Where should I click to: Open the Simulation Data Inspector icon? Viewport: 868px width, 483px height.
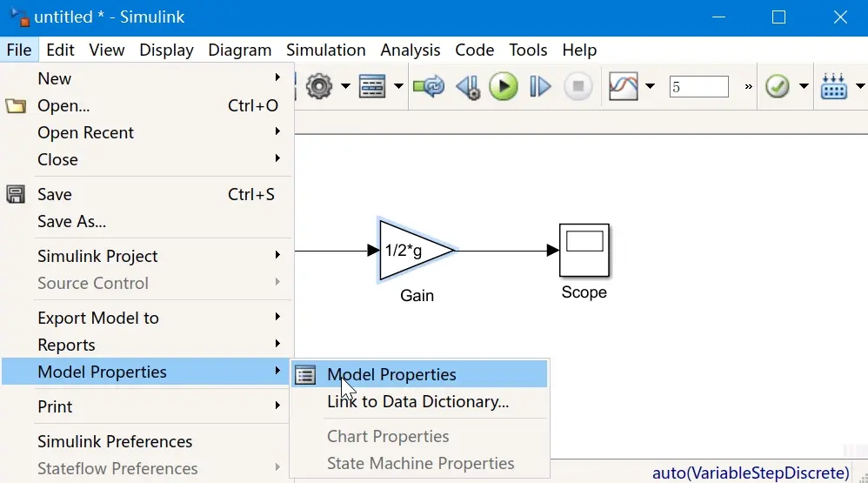[x=624, y=86]
